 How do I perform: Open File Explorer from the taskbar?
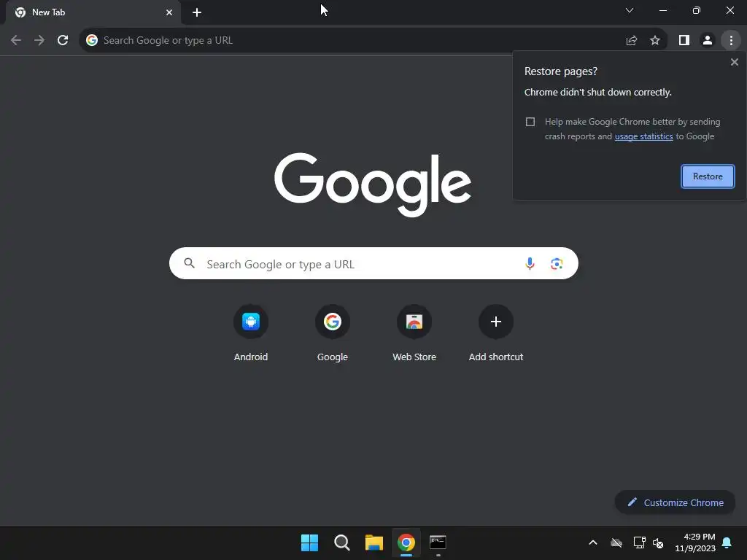click(x=374, y=542)
